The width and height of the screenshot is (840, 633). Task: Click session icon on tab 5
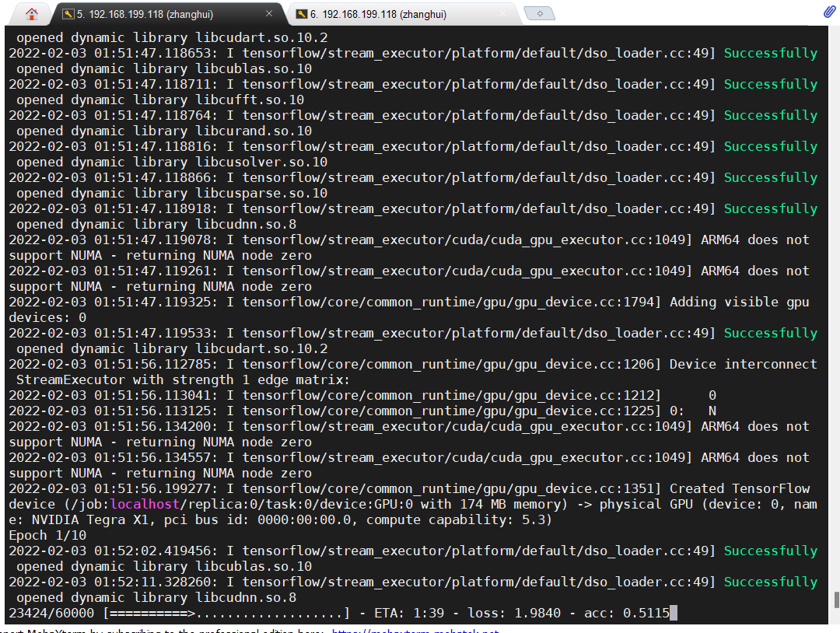tap(68, 14)
